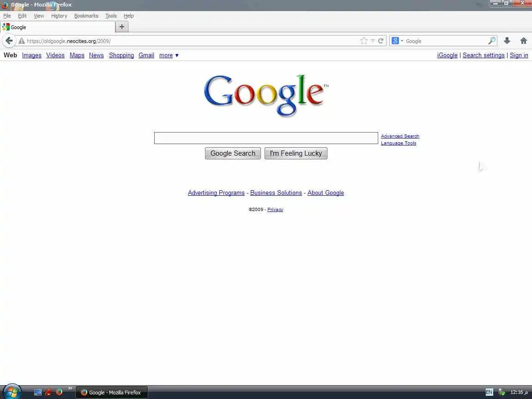This screenshot has height=399, width=532.
Task: Open the Tools menu
Action: point(111,16)
